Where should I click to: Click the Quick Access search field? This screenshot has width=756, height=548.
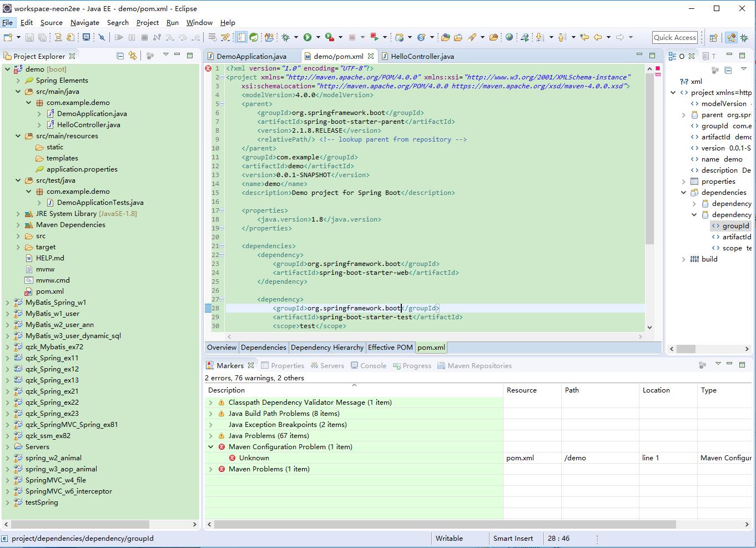pos(675,37)
